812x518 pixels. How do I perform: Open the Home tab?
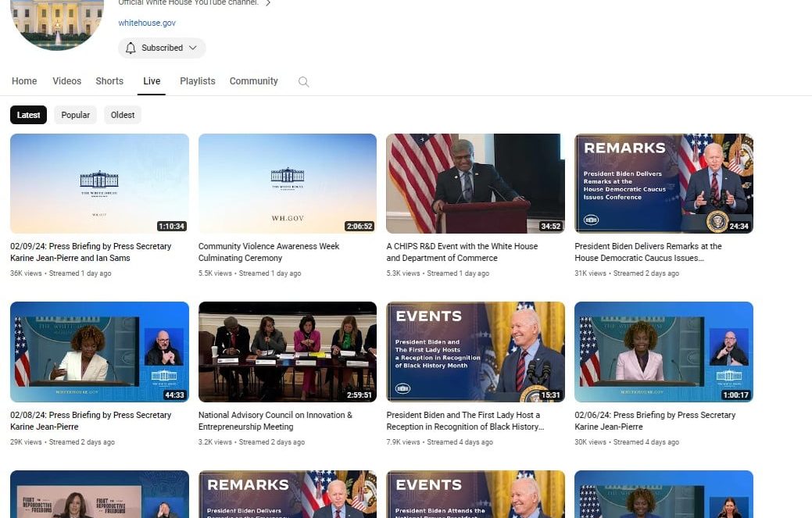click(24, 81)
